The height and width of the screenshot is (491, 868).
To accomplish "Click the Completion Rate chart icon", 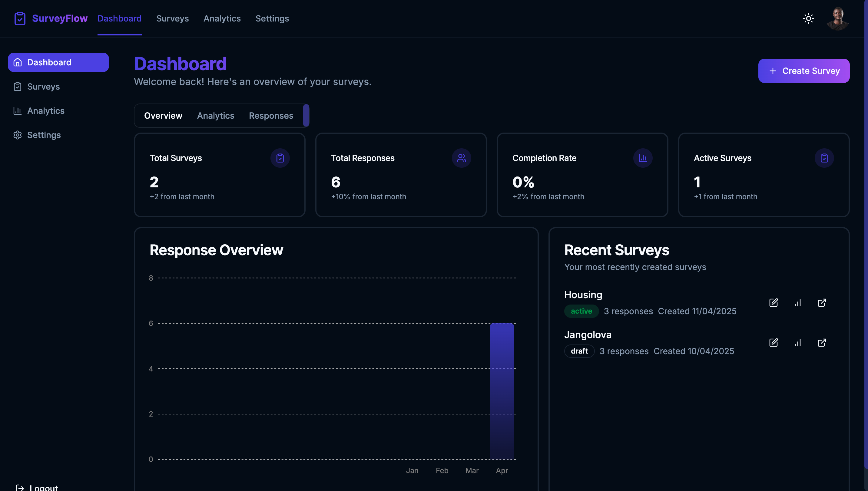I will click(x=643, y=158).
